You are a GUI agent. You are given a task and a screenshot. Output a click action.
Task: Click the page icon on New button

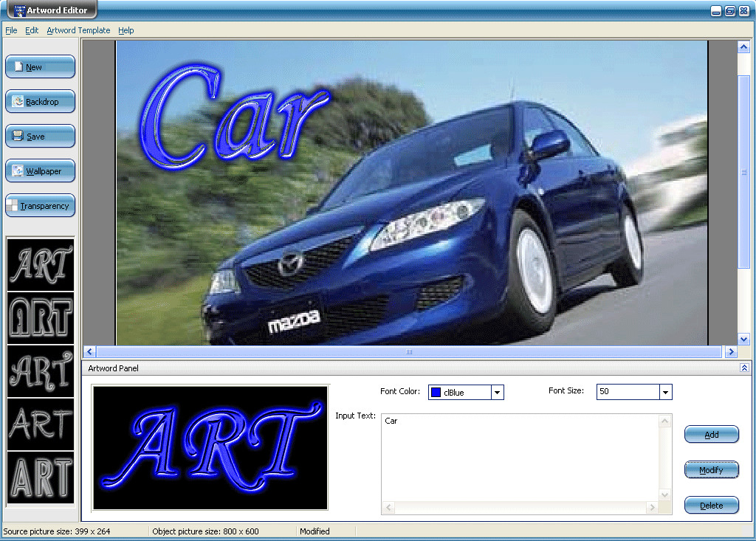pyautogui.click(x=18, y=66)
